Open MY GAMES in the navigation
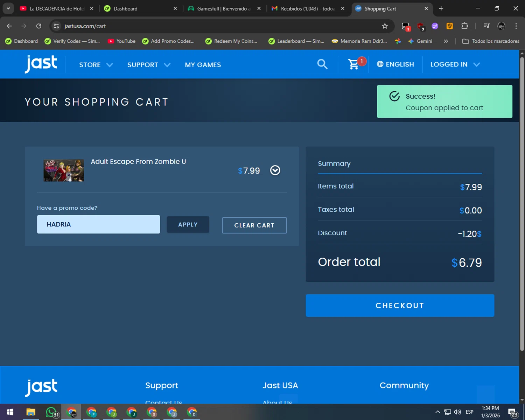 203,65
